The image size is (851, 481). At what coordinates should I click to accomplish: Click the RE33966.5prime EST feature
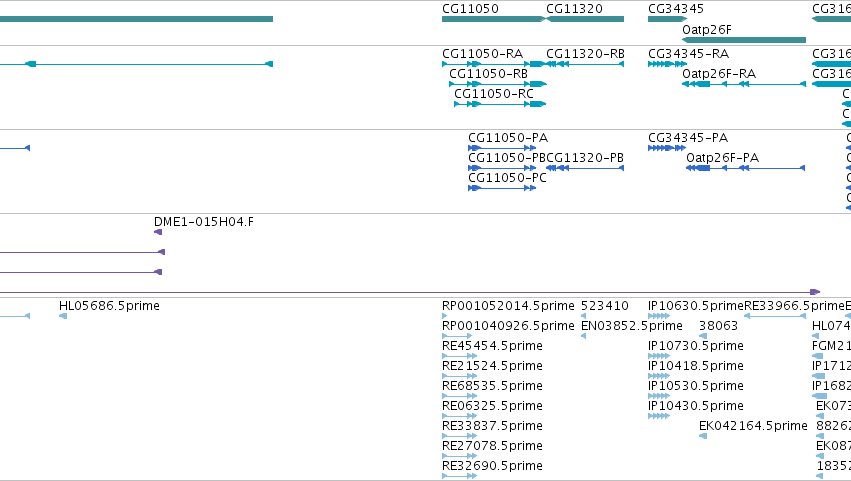pos(775,316)
